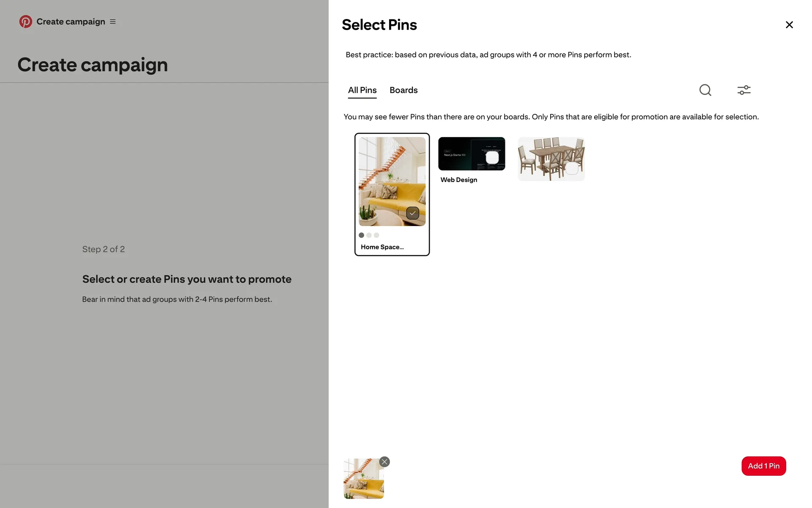This screenshot has width=812, height=508.
Task: Go to the third carousel dot
Action: (376, 235)
